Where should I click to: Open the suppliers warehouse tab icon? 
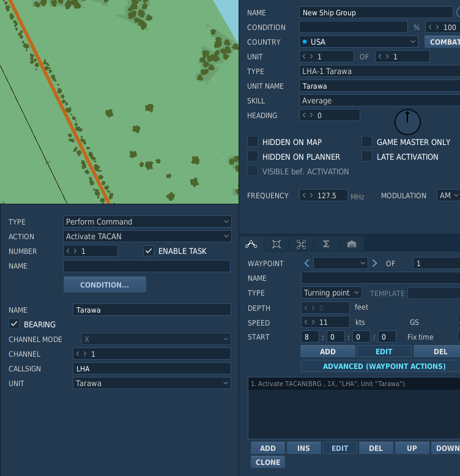tap(352, 244)
